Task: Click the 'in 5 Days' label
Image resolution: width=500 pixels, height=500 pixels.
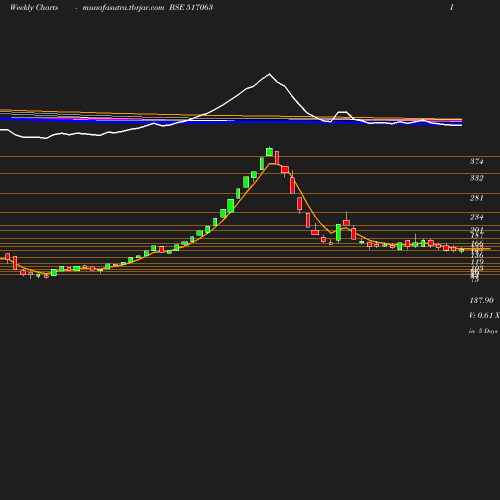Action: click(483, 331)
